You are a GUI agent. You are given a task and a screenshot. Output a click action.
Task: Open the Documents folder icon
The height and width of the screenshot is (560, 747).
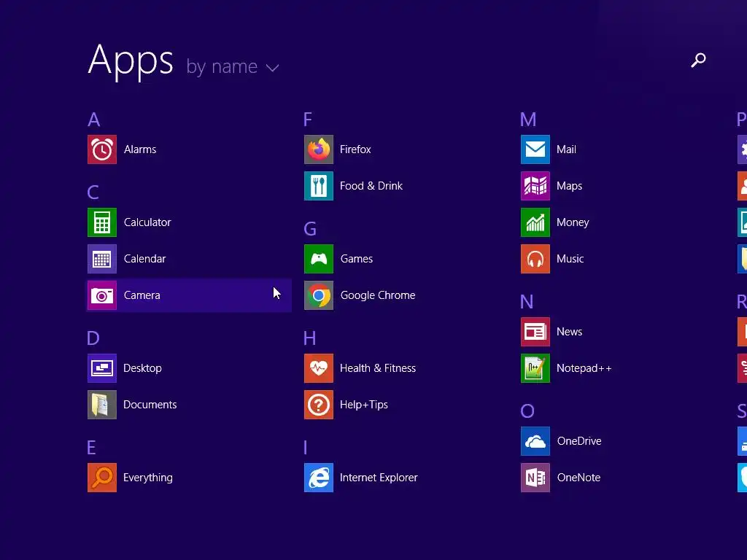pyautogui.click(x=102, y=405)
